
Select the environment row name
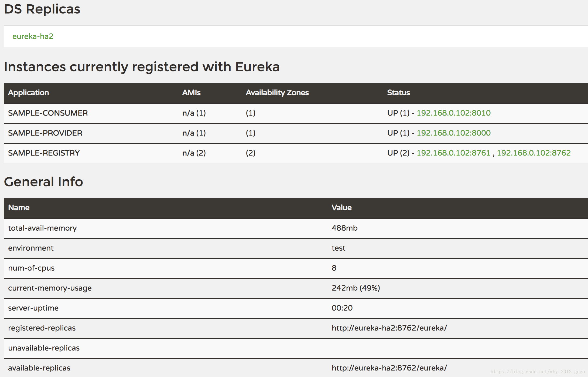pos(31,248)
